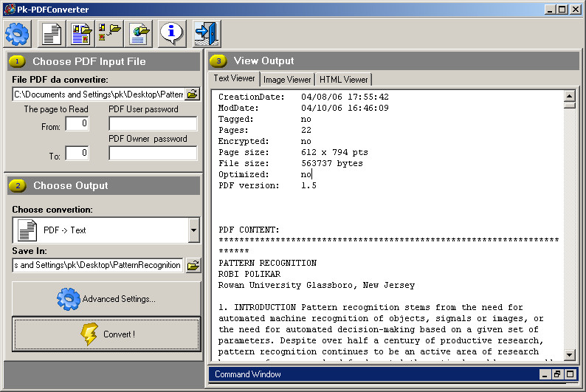Browse for the Save In folder

point(193,265)
